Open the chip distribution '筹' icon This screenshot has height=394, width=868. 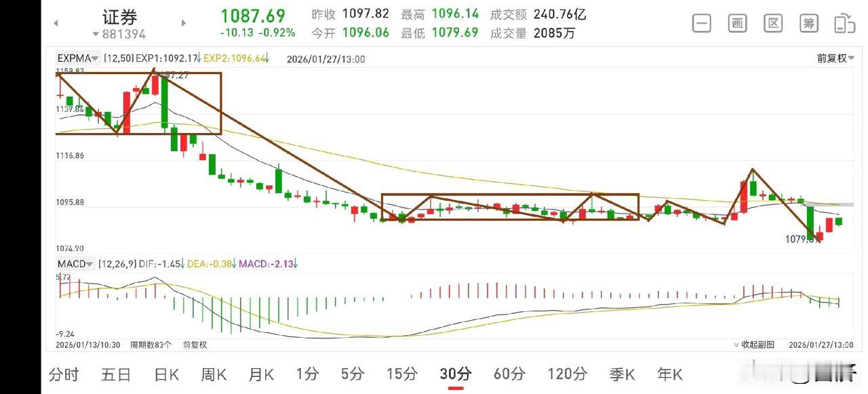pyautogui.click(x=809, y=23)
